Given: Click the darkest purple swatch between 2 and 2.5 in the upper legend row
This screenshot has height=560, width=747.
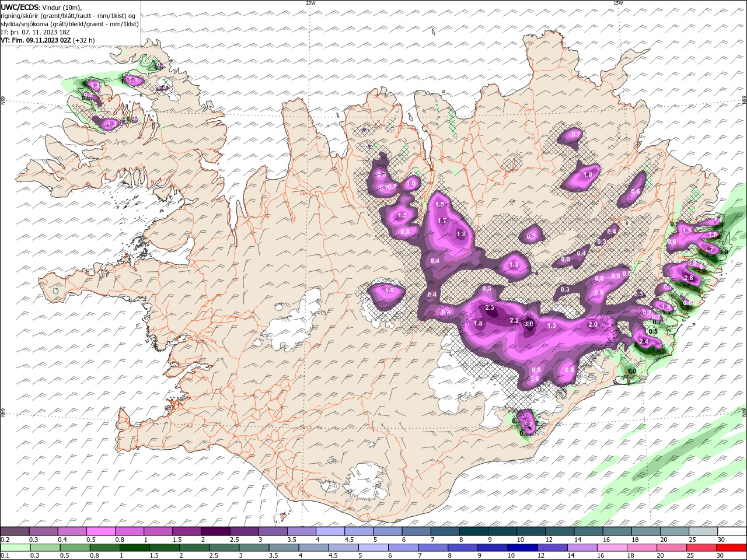Looking at the screenshot, I should pyautogui.click(x=215, y=531).
